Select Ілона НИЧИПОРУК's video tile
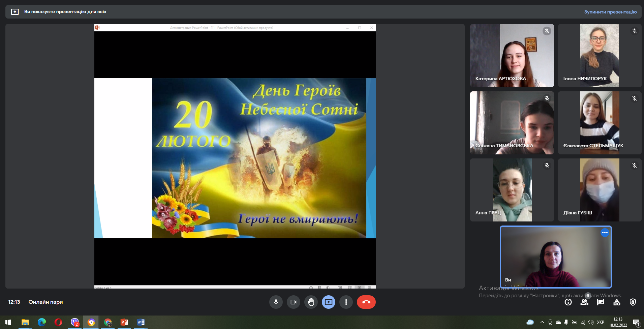Screen dimensions: 644x329 coord(600,56)
